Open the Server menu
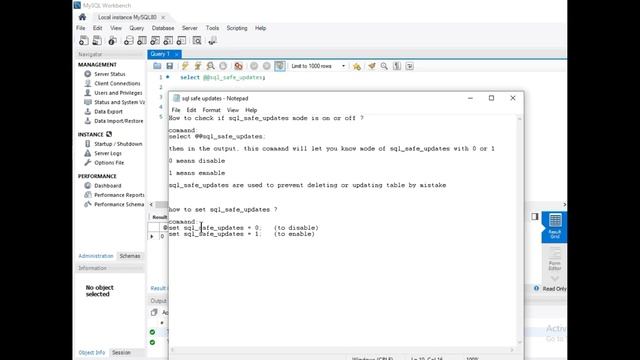The height and width of the screenshot is (360, 640). click(190, 28)
